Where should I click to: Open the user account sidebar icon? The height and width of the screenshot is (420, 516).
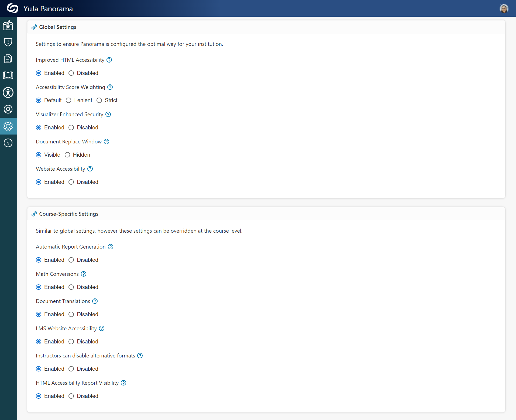(x=8, y=109)
